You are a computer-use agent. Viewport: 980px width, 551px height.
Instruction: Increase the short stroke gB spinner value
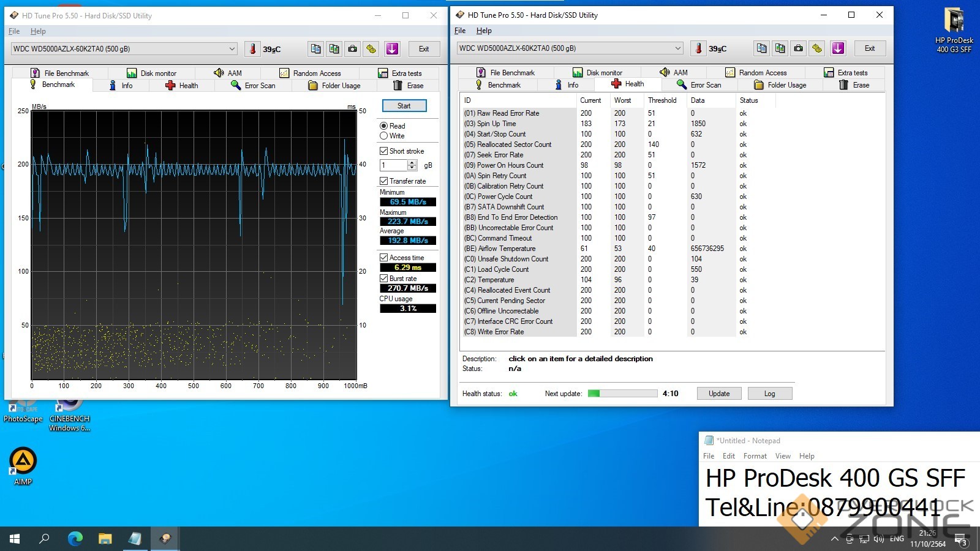pos(412,163)
